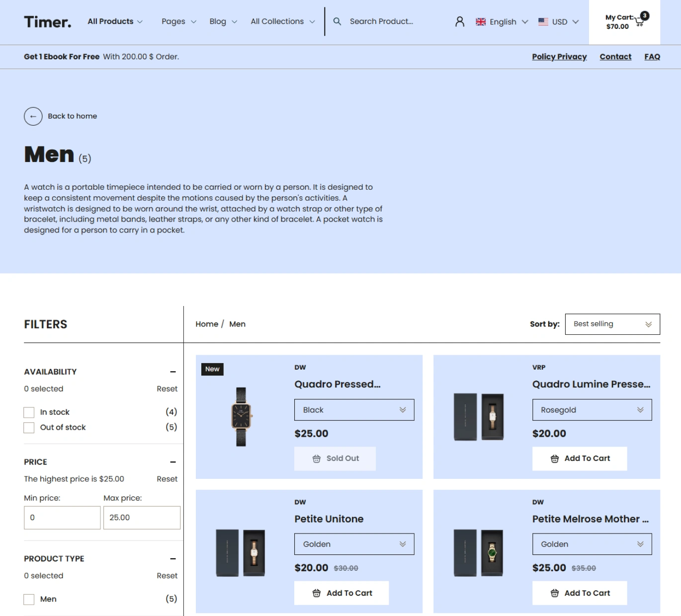681x616 pixels.
Task: Open the All Products menu
Action: click(x=115, y=22)
